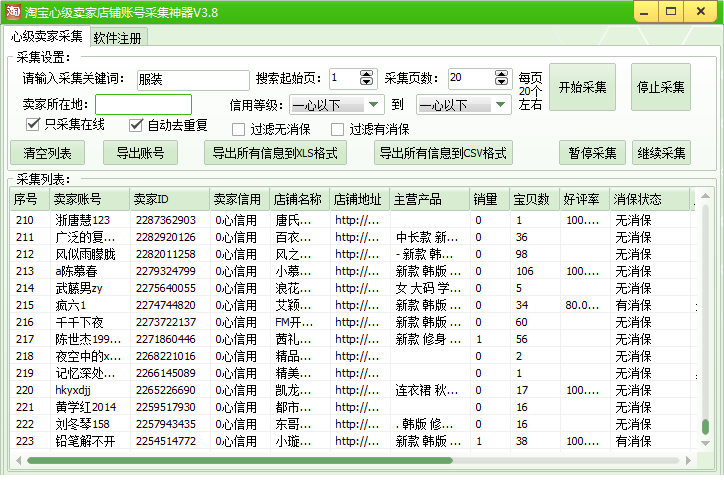Image resolution: width=724 pixels, height=498 pixels.
Task: Click the Taobao app icon in title bar
Action: (13, 12)
